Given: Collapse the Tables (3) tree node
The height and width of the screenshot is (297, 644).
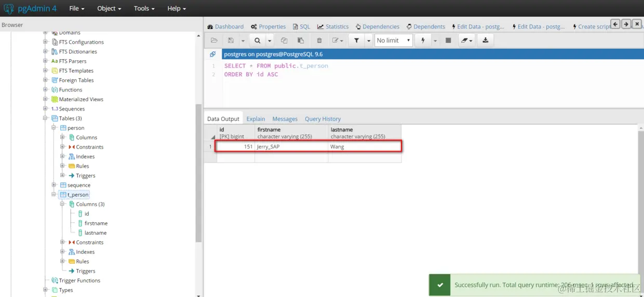Looking at the screenshot, I should click(46, 118).
